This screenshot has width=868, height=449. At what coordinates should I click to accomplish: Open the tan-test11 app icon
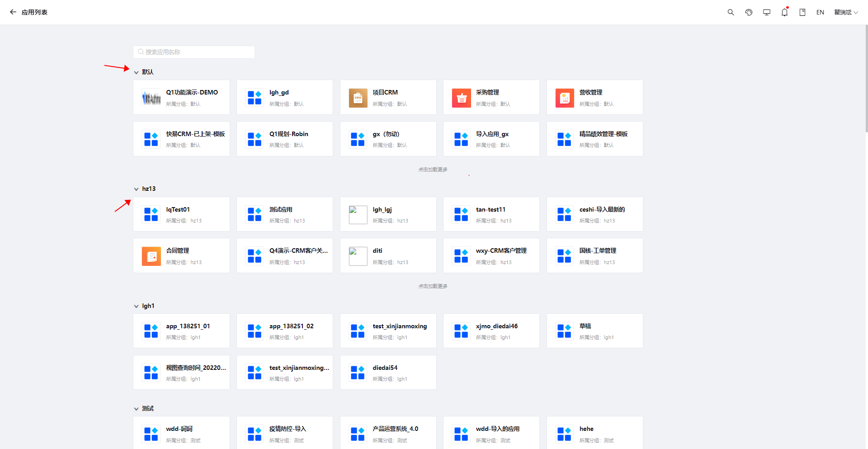pyautogui.click(x=461, y=214)
